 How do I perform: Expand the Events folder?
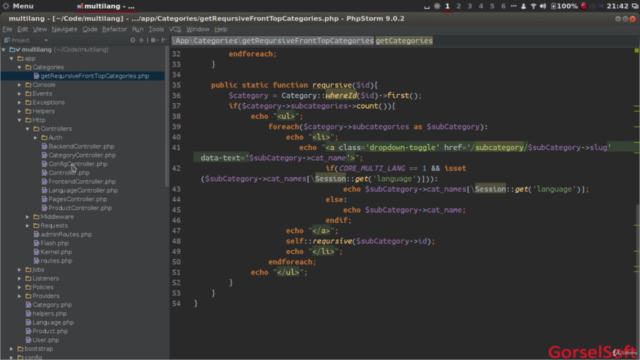[x=20, y=93]
